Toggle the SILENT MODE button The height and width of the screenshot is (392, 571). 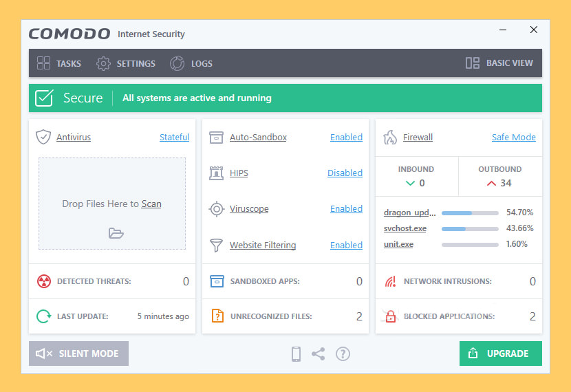click(78, 353)
